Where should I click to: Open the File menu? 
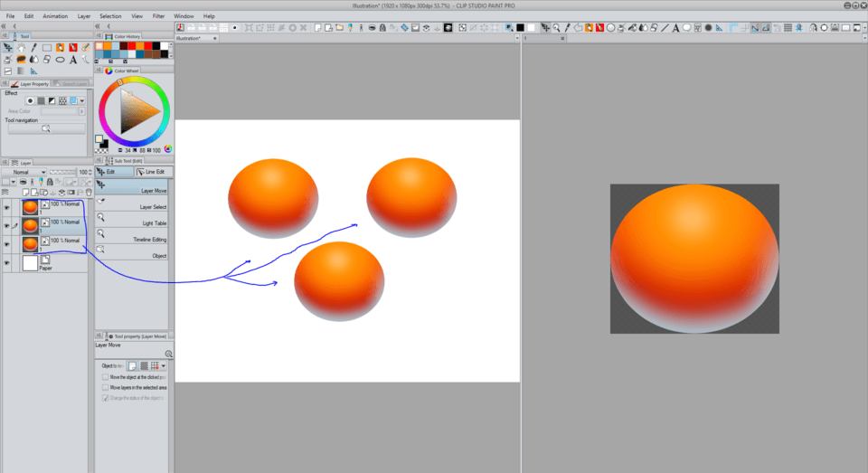click(10, 16)
